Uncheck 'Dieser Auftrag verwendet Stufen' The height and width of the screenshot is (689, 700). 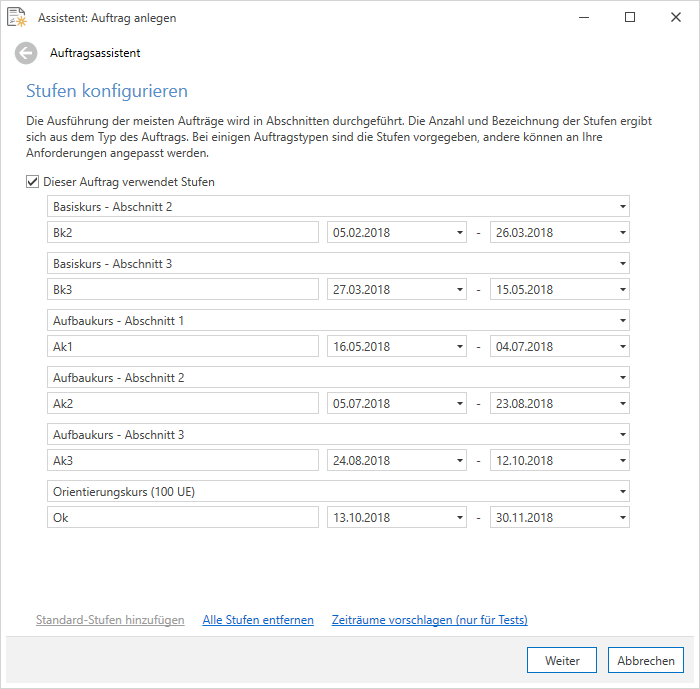32,182
